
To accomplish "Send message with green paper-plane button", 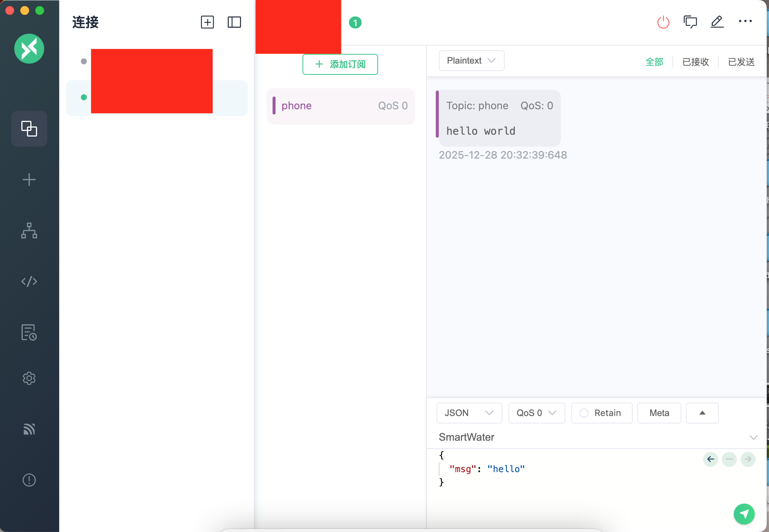I will click(744, 514).
